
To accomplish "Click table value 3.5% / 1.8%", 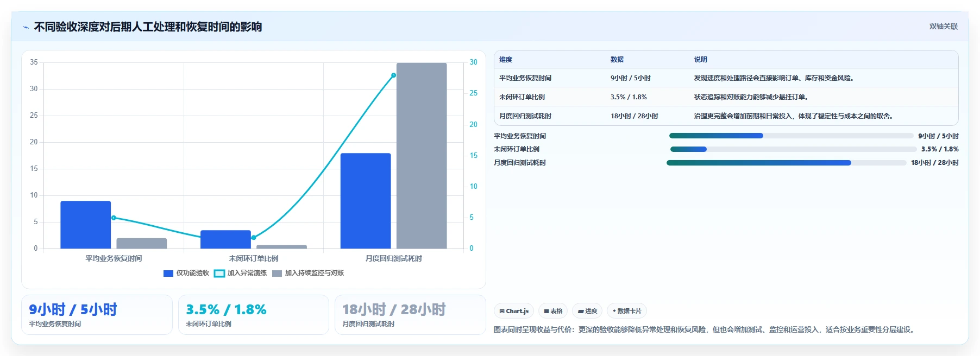I will coord(629,97).
